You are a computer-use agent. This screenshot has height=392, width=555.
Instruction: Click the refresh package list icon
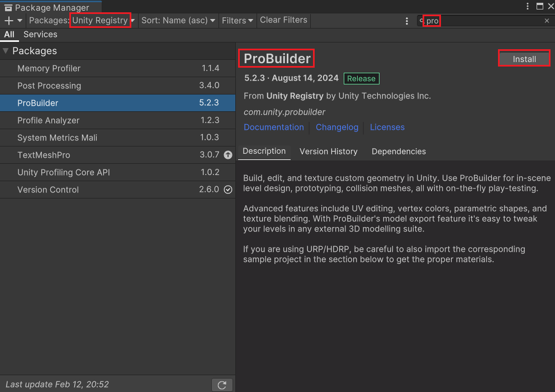(222, 385)
